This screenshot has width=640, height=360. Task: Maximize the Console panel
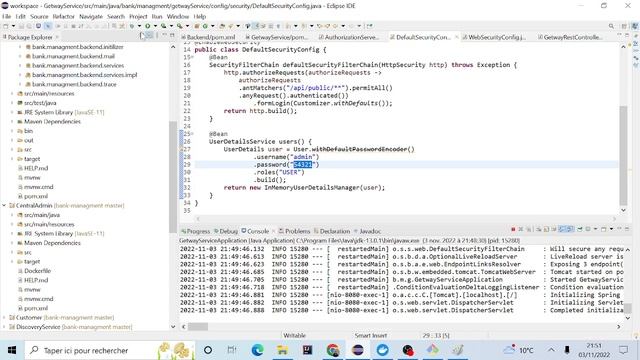coord(627,229)
